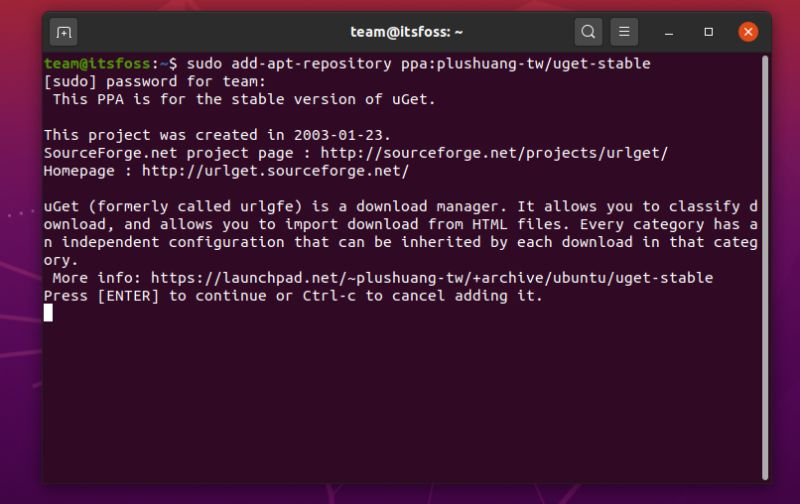
Task: Click the date 2003-01-23
Action: pos(338,135)
